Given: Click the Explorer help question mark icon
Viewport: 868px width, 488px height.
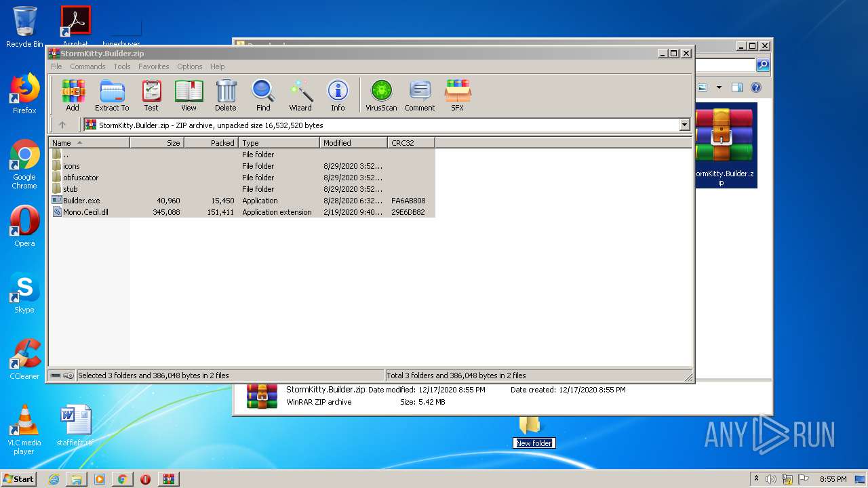Looking at the screenshot, I should click(756, 87).
